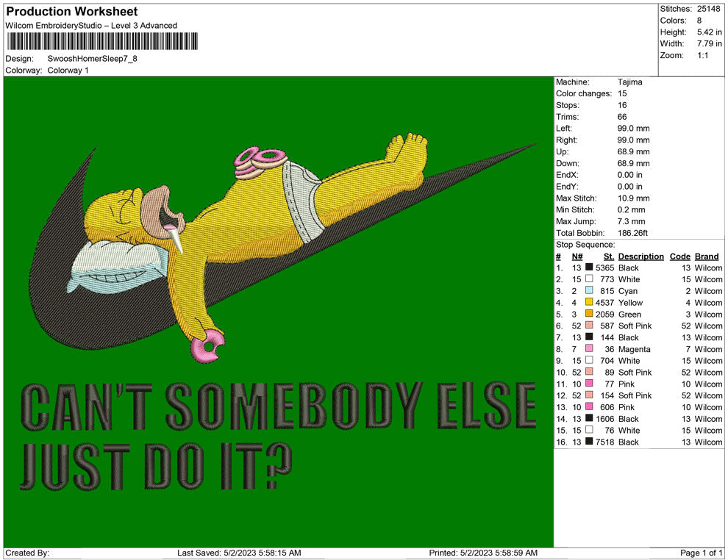728x560 pixels.
Task: Click the 'CAN'T SOMEBODY ELSE' embroidered lettering
Action: click(279, 406)
